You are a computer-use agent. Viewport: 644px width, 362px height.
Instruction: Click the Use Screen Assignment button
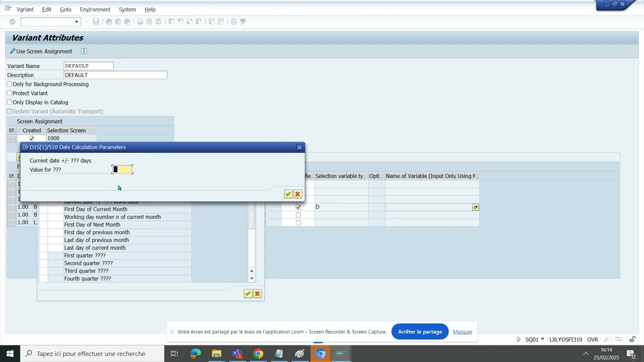click(41, 51)
